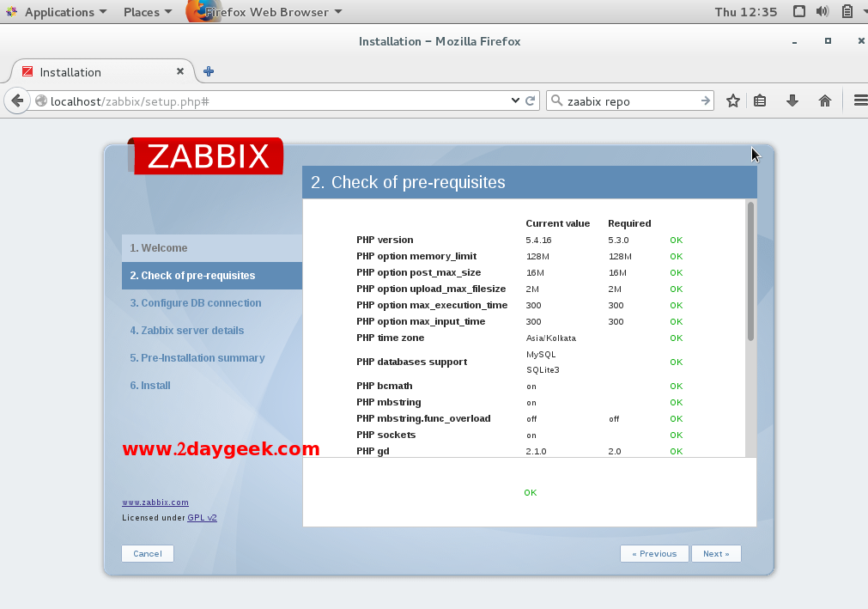868x609 pixels.
Task: Minimize the Firefox window
Action: (x=794, y=41)
